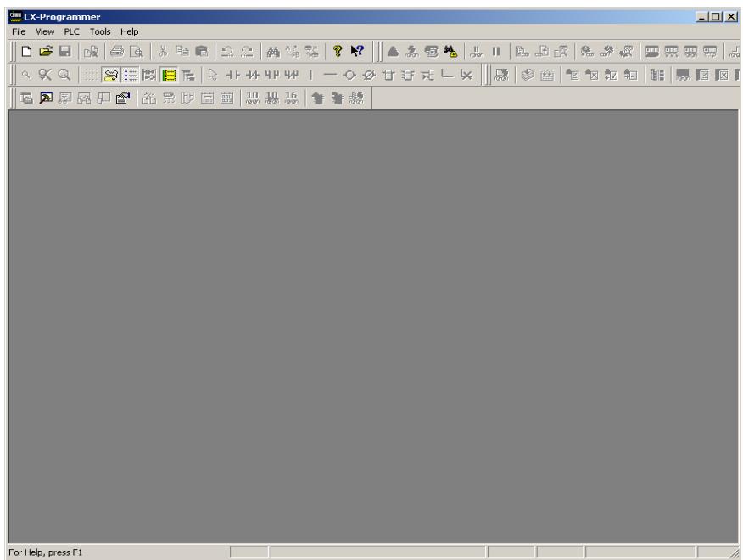Toggle yellow highlighted ladder view button
The image size is (743, 560).
coord(169,75)
